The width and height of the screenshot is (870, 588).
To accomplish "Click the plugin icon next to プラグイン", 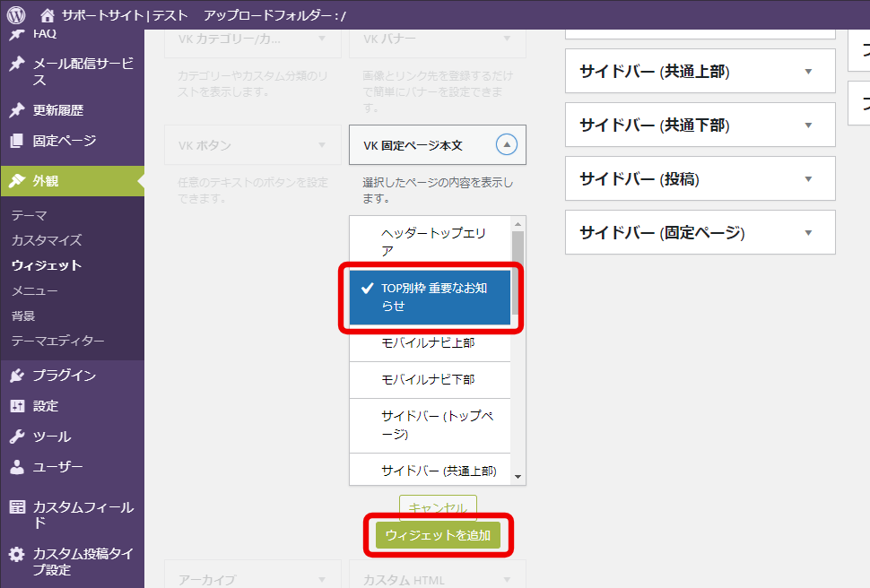I will click(17, 376).
